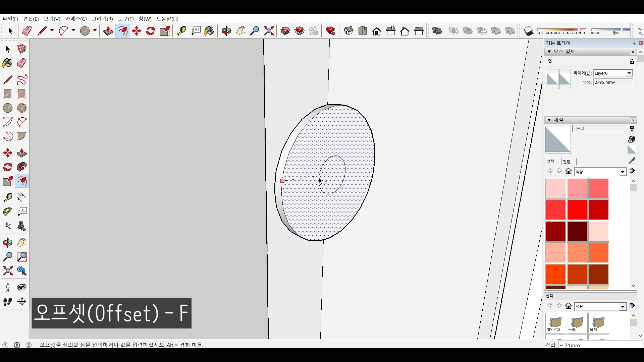Screen dimensions: 644x362
Task: Click Zoom Extents icon in top toolbar
Action: [269, 31]
